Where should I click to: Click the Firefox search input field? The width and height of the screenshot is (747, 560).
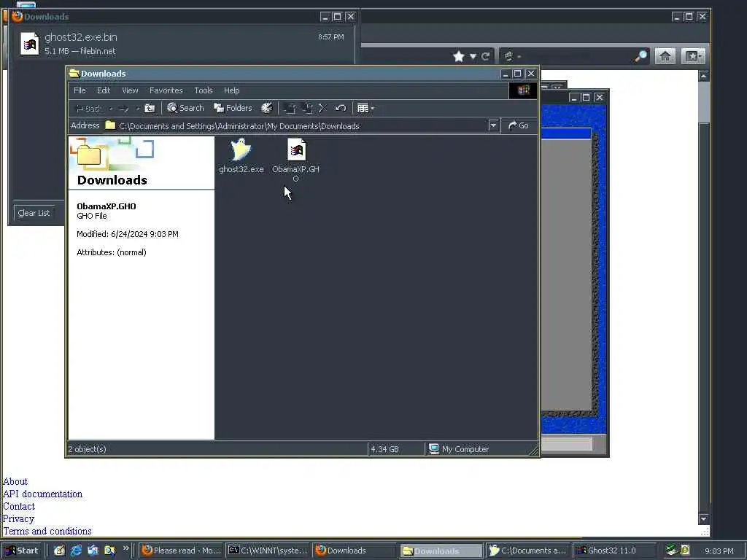(x=578, y=57)
